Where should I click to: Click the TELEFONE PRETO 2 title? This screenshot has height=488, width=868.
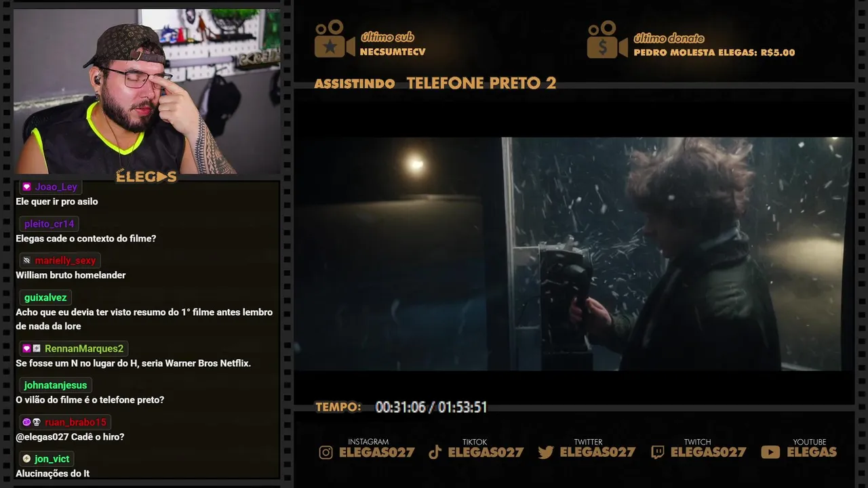(481, 83)
